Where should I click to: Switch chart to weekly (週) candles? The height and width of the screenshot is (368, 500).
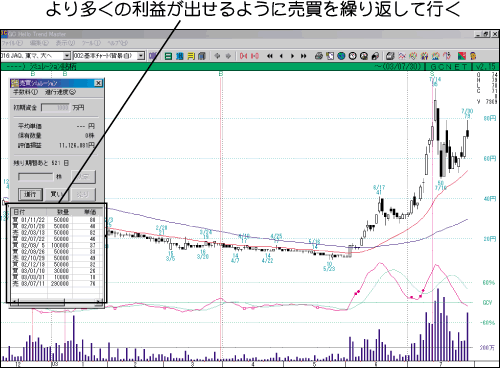(180, 56)
